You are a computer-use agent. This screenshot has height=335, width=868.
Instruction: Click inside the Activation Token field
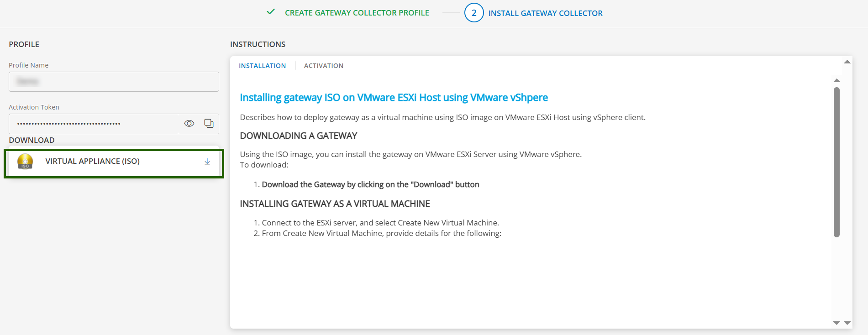click(94, 124)
